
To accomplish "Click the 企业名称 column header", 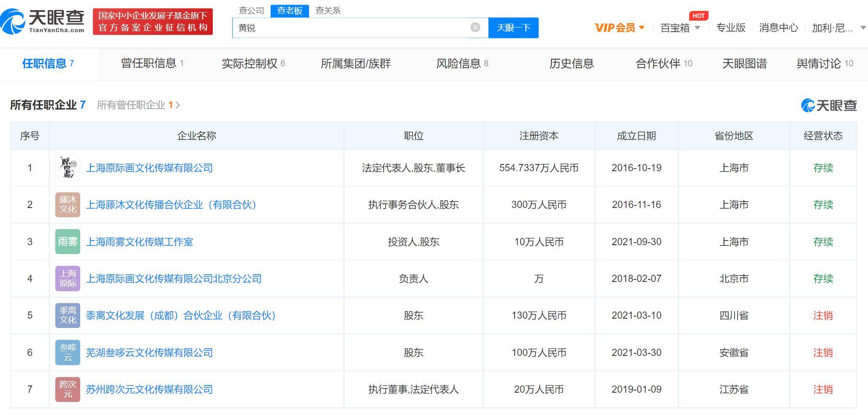I will pyautogui.click(x=196, y=136).
